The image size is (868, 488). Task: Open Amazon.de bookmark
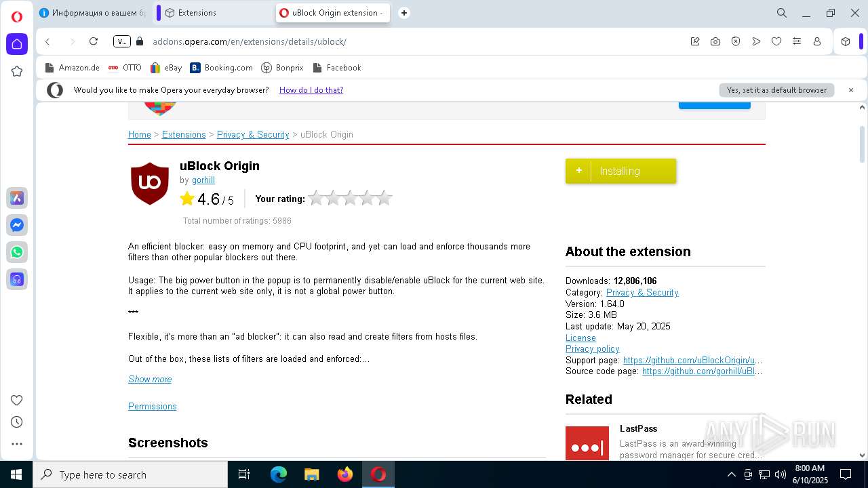pyautogui.click(x=73, y=68)
